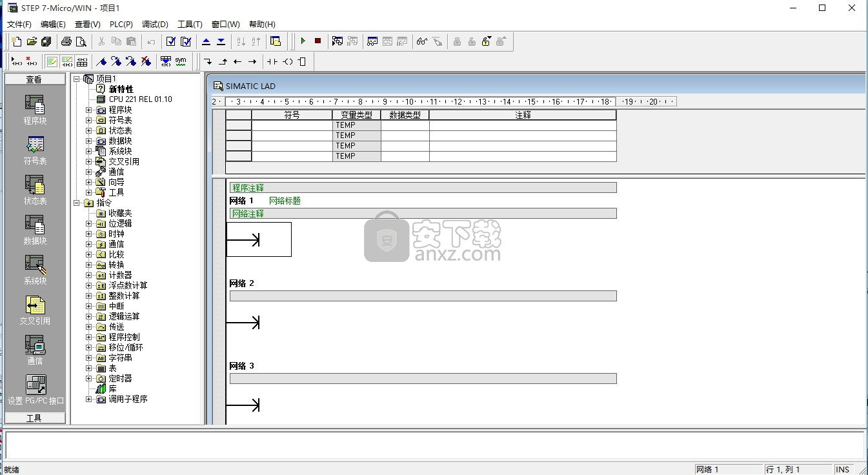Click the 工具 sidebar bottom button

[35, 418]
